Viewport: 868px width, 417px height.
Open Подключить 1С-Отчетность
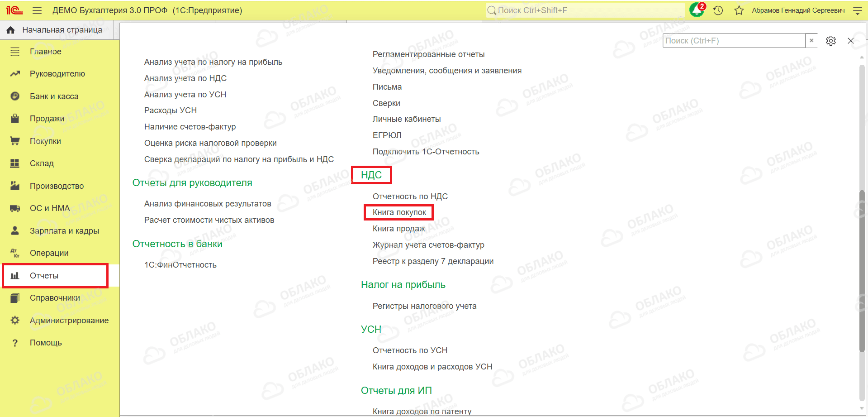[x=426, y=152]
